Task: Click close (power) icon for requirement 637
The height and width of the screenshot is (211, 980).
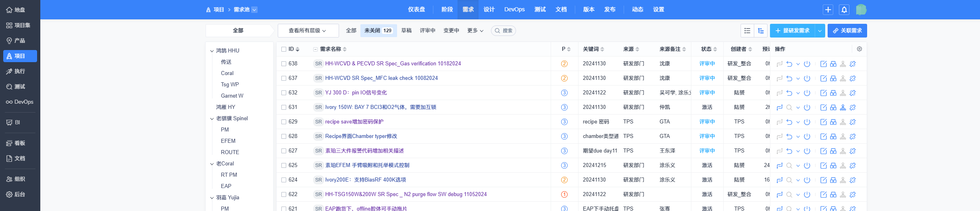Action: pos(807,78)
